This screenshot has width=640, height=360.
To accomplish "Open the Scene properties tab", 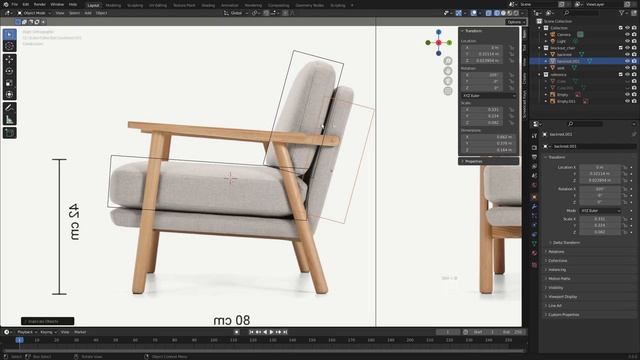I will [x=534, y=176].
